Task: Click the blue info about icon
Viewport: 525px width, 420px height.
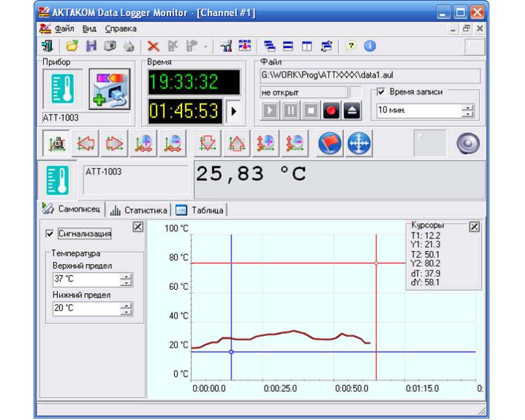Action: click(x=370, y=46)
